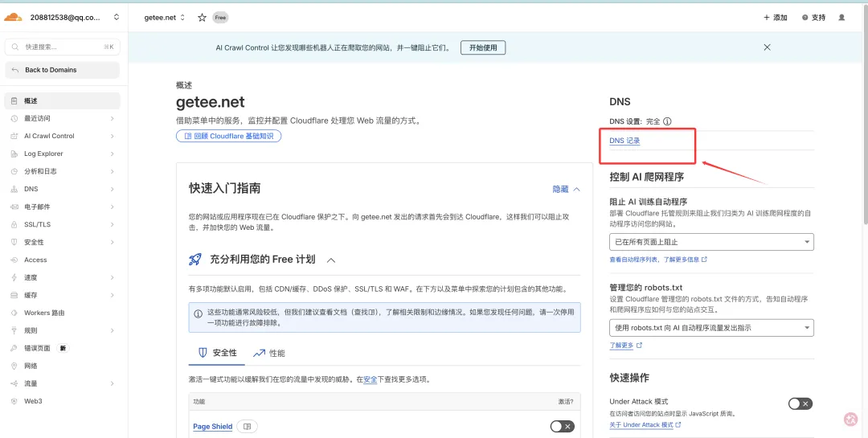Viewport: 868px width, 438px height.
Task: Click the 规则 sidebar icon
Action: [14, 331]
